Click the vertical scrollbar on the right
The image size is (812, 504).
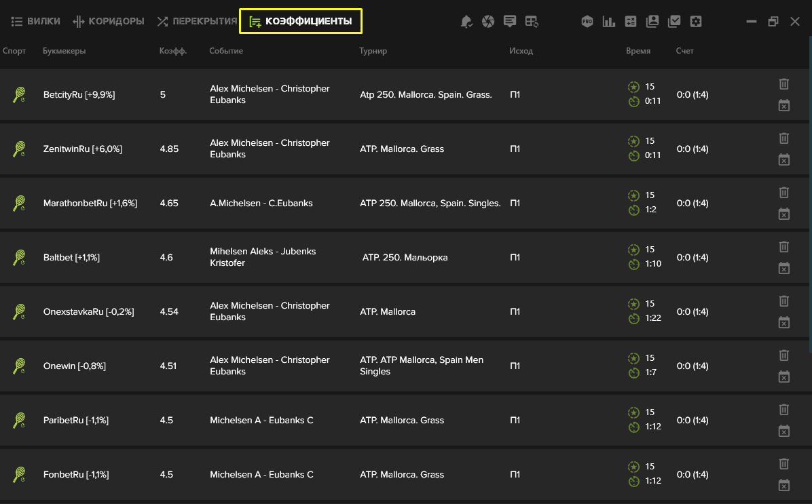[x=810, y=194]
